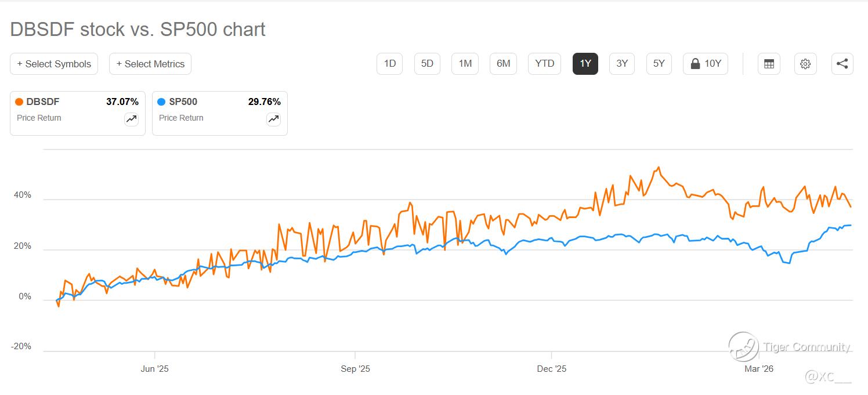Choose the YTD range button

544,64
